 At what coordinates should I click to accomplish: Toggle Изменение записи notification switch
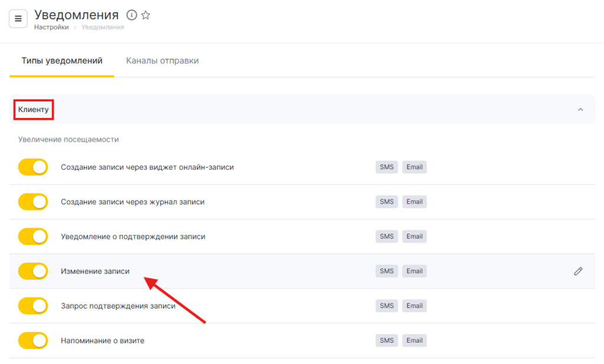point(33,271)
